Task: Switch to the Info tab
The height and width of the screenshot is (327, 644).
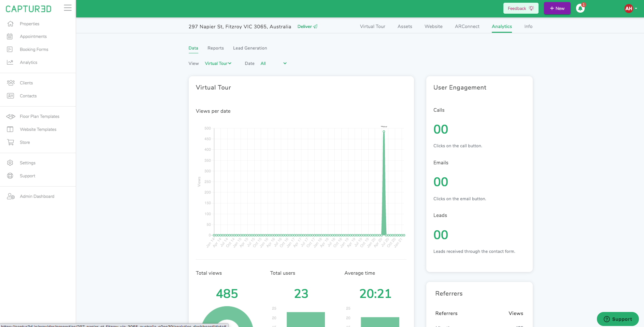Action: (528, 26)
